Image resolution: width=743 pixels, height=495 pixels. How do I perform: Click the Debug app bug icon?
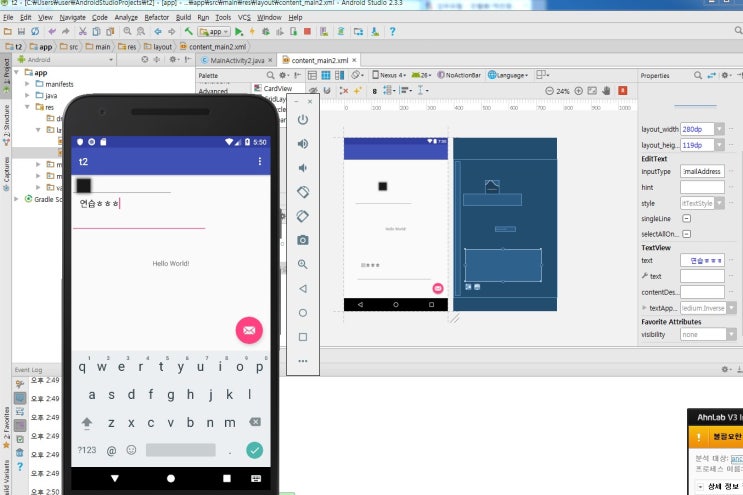266,32
